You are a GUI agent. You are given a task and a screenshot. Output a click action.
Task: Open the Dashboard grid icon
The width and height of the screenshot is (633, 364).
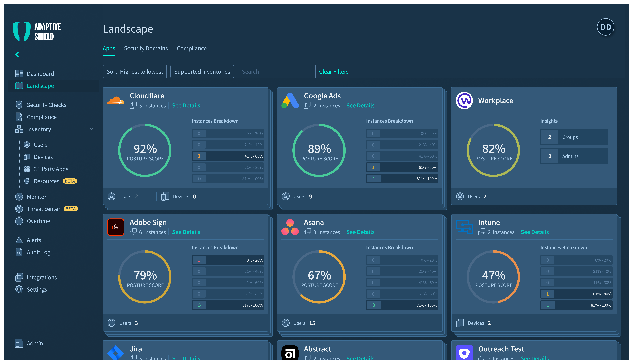coord(19,73)
